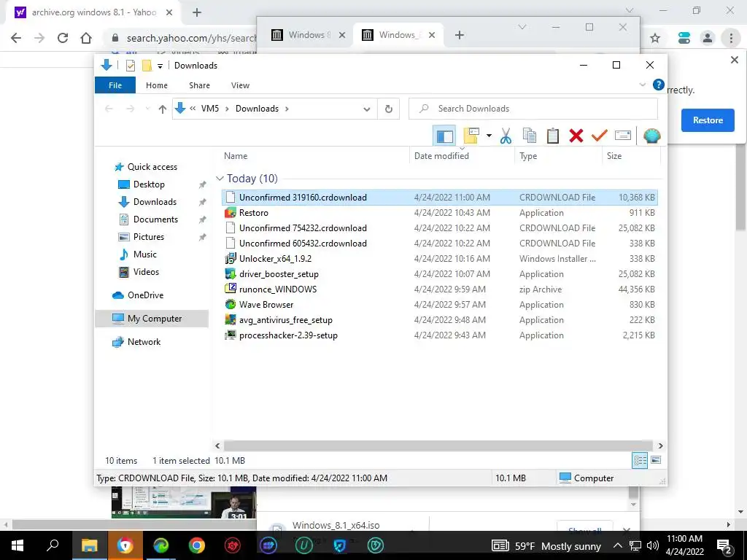
Task: Open the Chrome three-dot menu
Action: [x=731, y=38]
